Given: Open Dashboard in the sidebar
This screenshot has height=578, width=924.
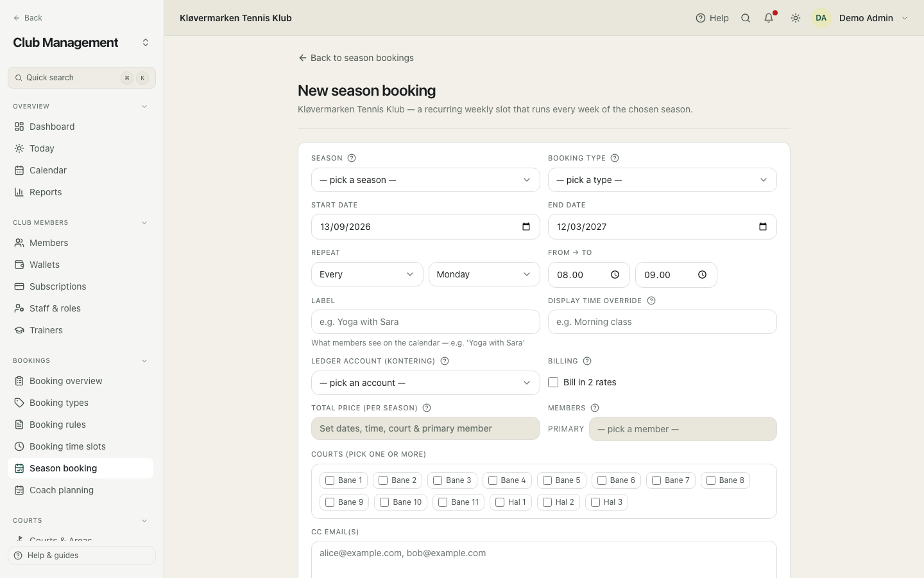Looking at the screenshot, I should click(x=81, y=127).
